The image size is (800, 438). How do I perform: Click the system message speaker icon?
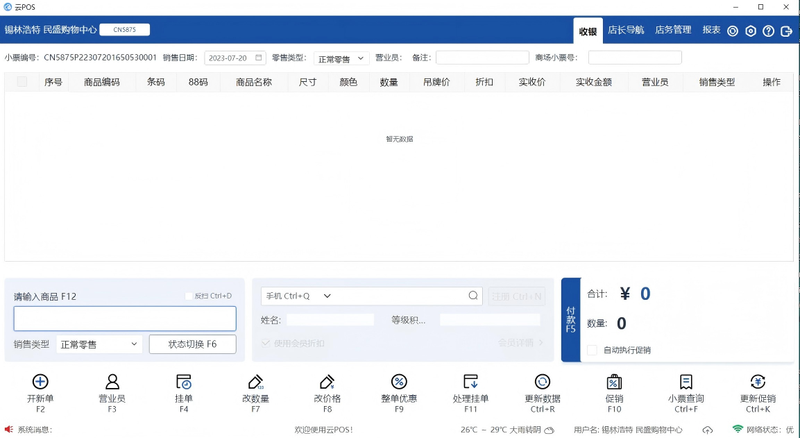click(9, 430)
